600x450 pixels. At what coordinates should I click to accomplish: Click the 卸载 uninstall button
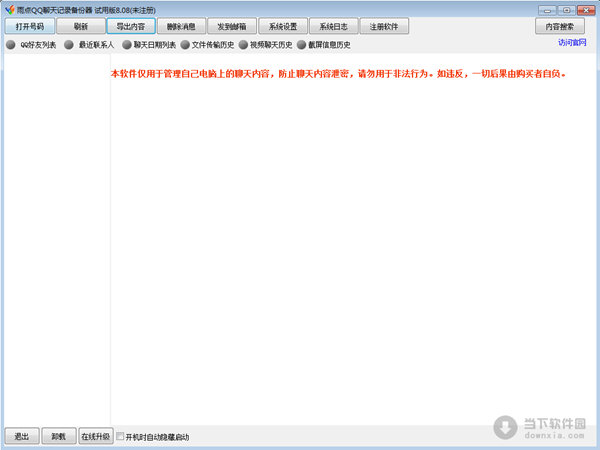(59, 436)
